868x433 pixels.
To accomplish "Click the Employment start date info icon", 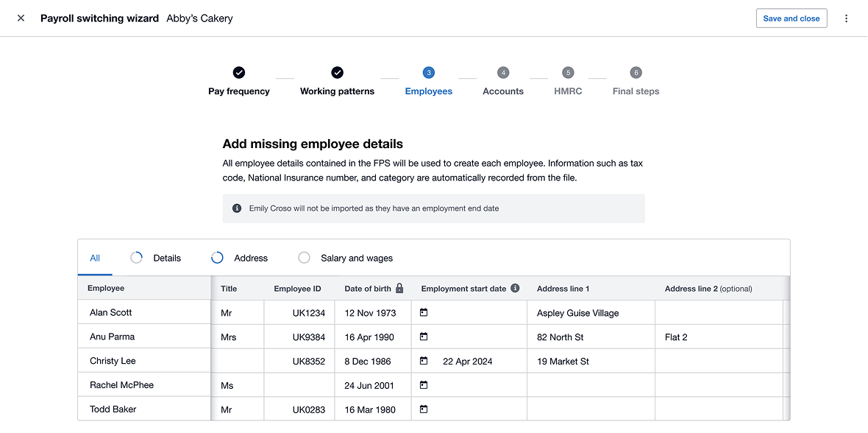I will pos(515,288).
